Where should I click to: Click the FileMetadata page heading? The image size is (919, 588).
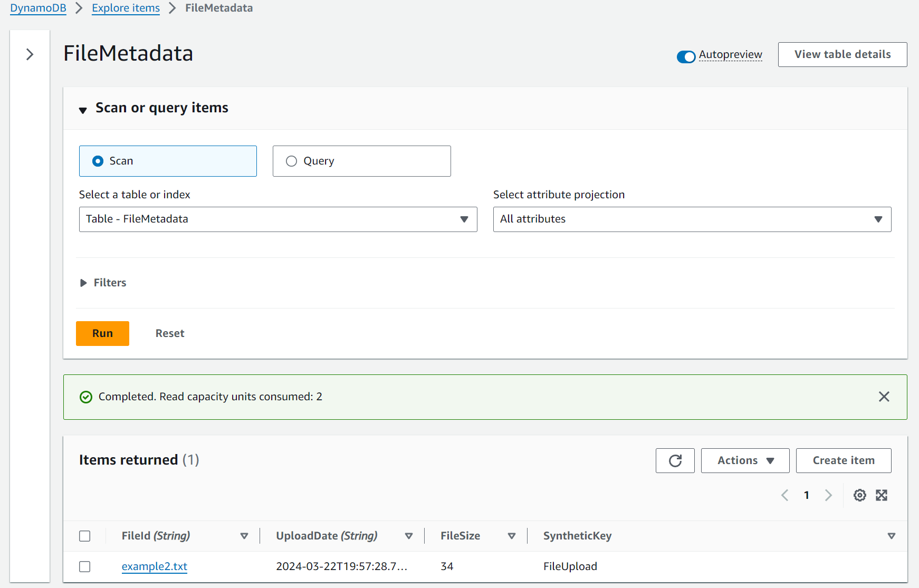128,53
